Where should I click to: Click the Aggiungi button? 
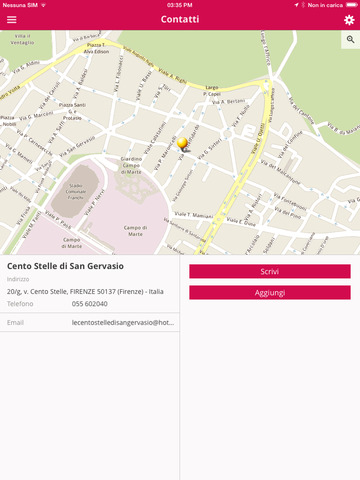click(x=270, y=293)
